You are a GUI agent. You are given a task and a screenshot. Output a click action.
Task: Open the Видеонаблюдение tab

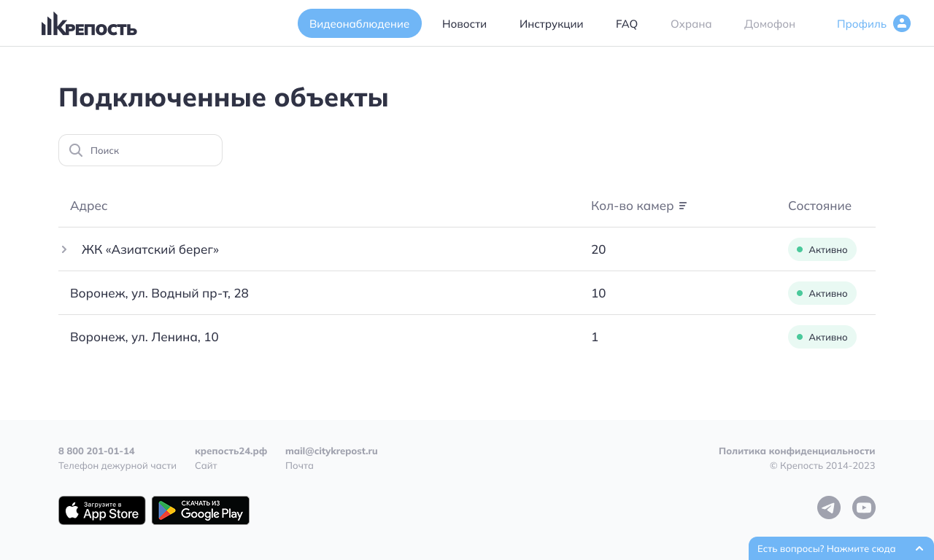pyautogui.click(x=360, y=23)
